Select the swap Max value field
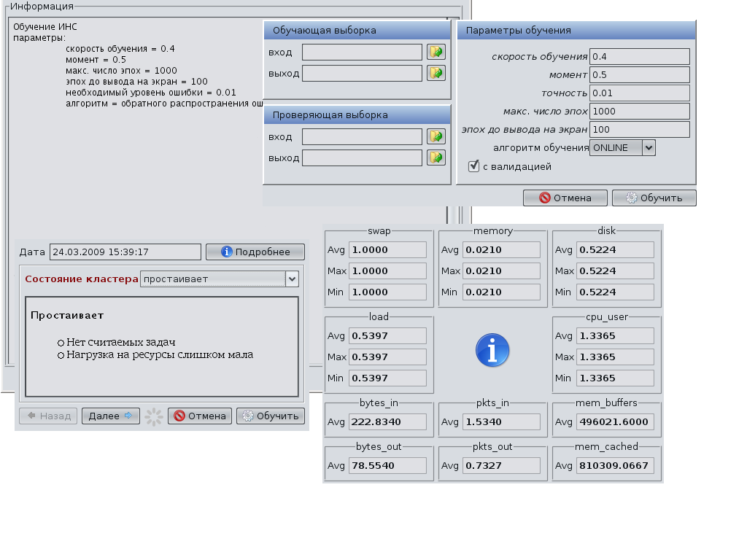This screenshot has height=560, width=747. [x=387, y=271]
